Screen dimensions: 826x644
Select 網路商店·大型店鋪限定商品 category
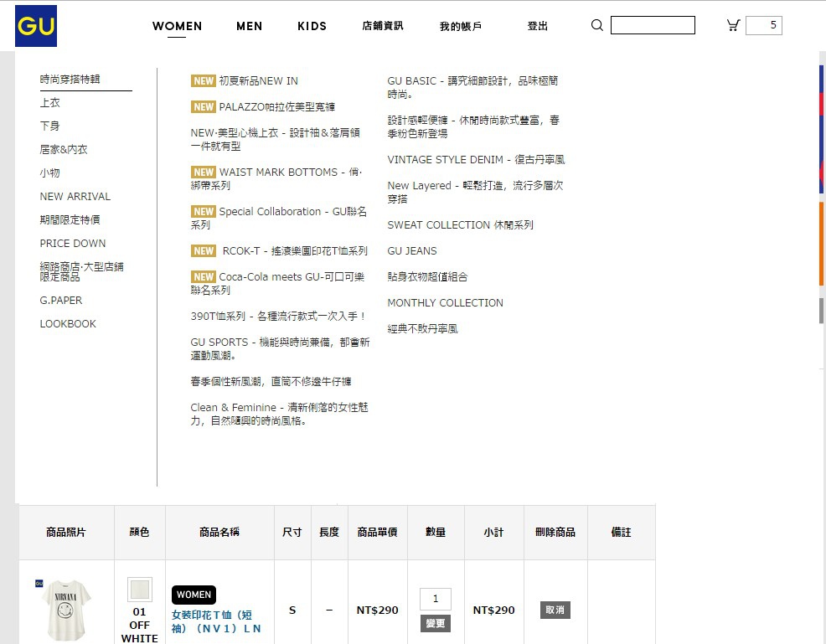(81, 271)
